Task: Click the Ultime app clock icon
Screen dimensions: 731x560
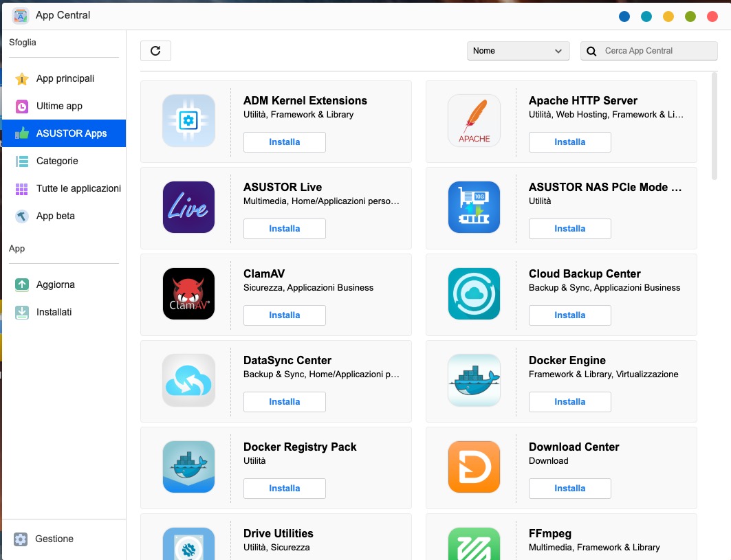Action: 21,107
